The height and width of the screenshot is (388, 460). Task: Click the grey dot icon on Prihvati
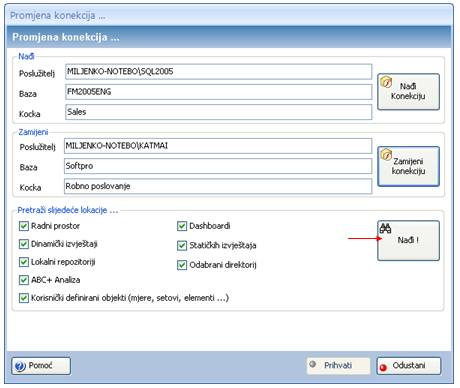313,364
